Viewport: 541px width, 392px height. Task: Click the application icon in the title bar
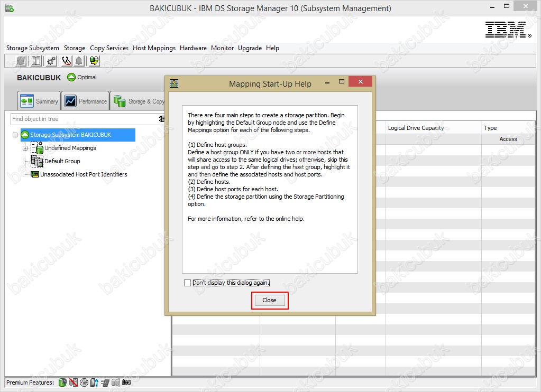tap(10, 8)
